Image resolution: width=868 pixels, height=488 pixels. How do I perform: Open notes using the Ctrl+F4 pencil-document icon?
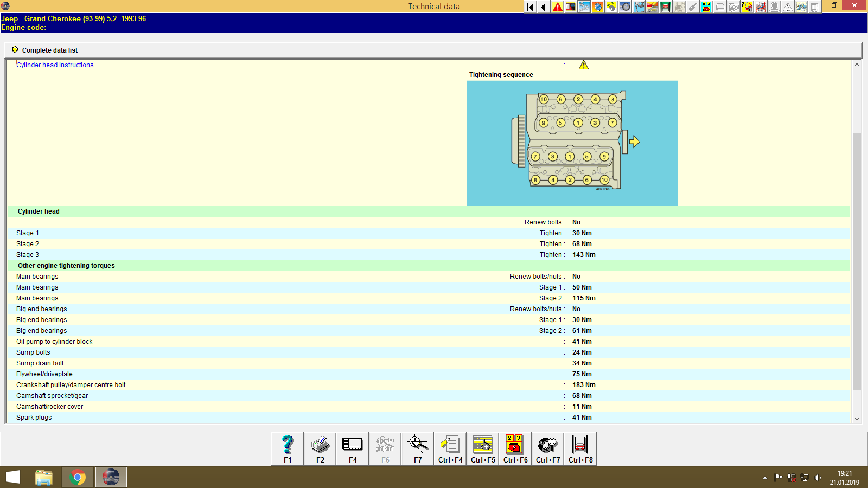(450, 448)
